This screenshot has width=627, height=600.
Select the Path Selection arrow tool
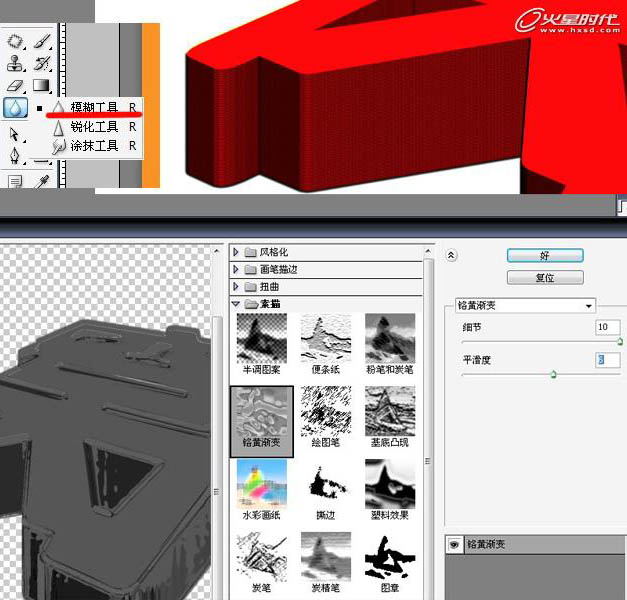15,133
